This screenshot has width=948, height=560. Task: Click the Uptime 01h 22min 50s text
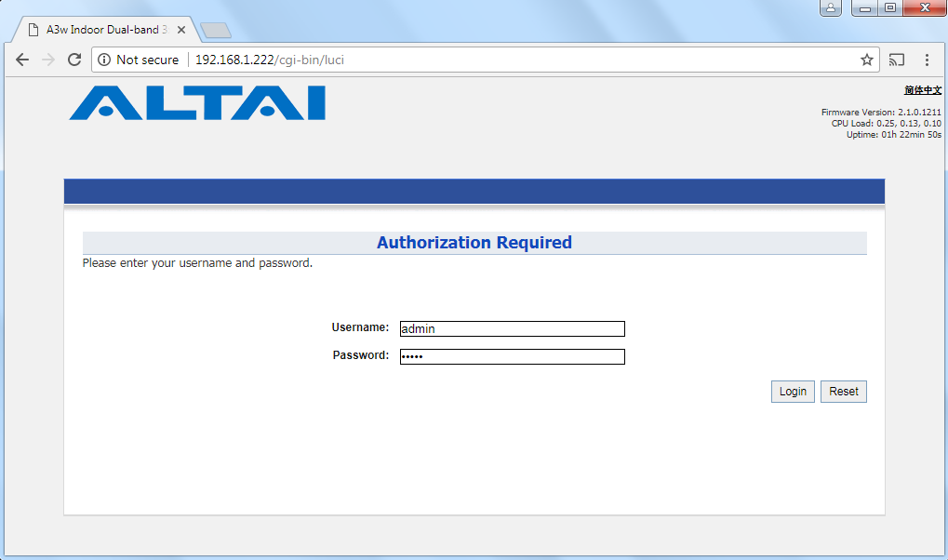894,134
